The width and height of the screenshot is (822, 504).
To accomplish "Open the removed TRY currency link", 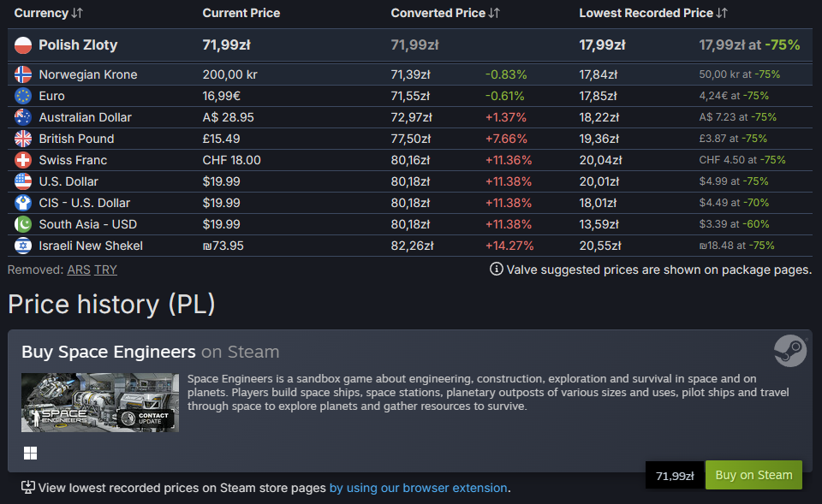I will click(105, 270).
